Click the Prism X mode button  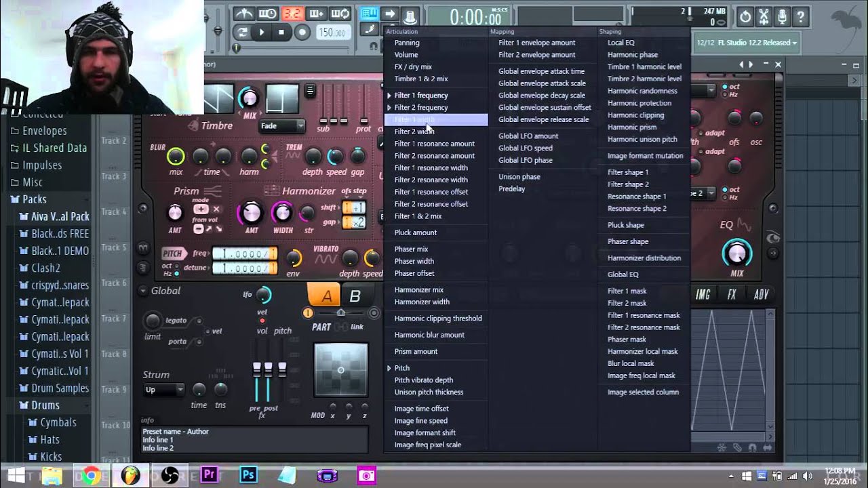click(x=216, y=209)
